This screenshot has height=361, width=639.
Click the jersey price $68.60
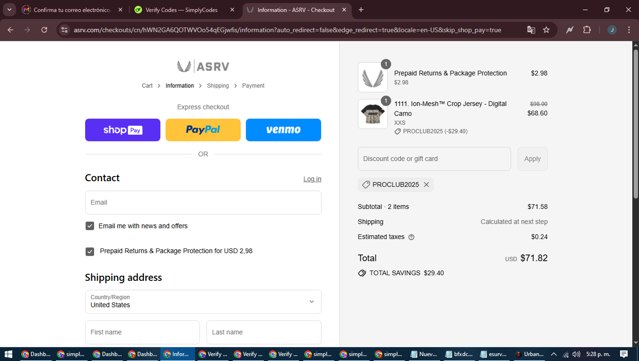click(x=537, y=113)
